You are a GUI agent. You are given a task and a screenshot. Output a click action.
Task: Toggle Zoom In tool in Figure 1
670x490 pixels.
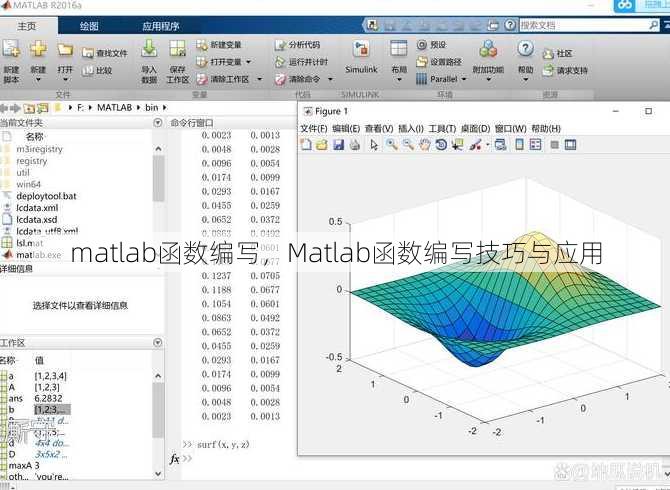pyautogui.click(x=391, y=145)
